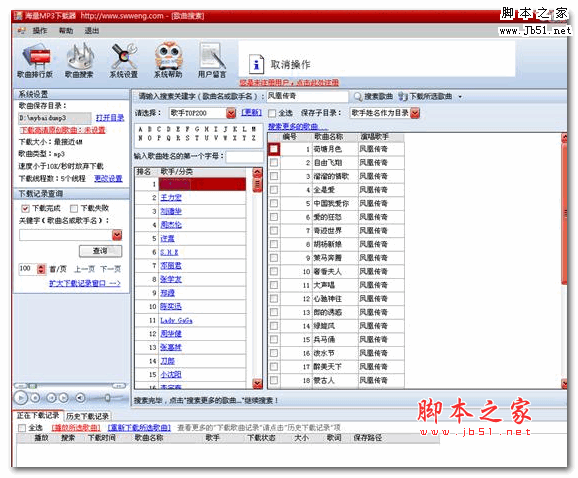Click the media player seek progress bar
Image resolution: width=578 pixels, height=478 pixels.
tap(70, 385)
